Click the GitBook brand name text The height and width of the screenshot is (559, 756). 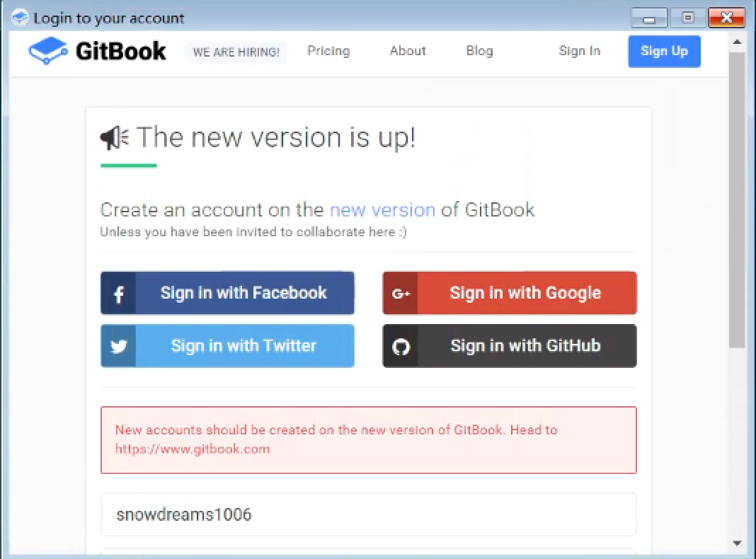(x=121, y=52)
